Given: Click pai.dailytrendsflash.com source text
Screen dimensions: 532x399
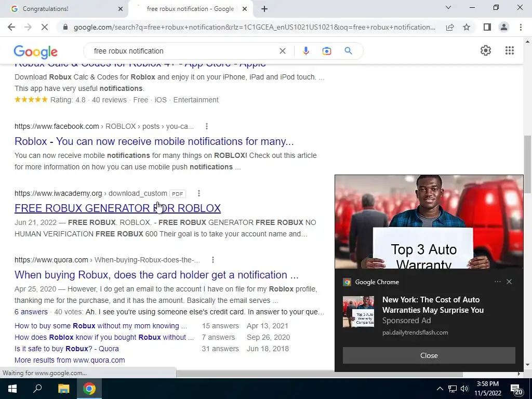Looking at the screenshot, I should (415, 332).
